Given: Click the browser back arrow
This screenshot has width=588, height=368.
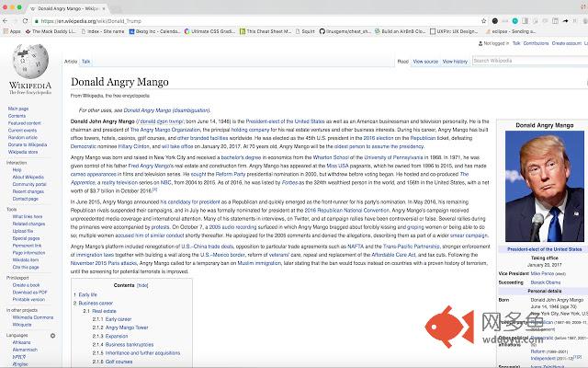Looking at the screenshot, I should [5, 21].
